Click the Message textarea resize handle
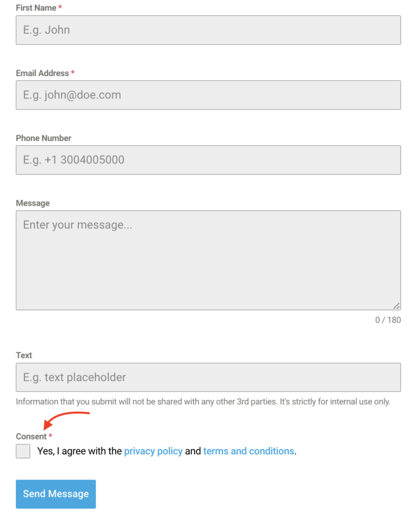 [398, 306]
